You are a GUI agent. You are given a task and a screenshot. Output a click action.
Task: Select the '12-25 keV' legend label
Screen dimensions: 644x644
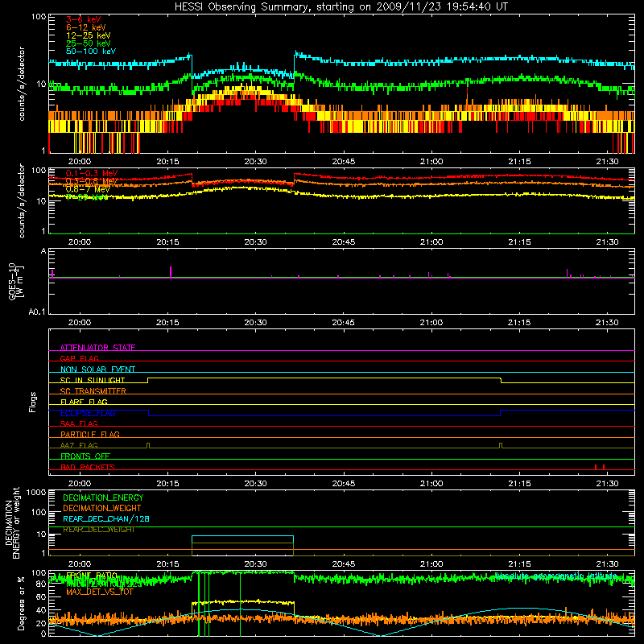[x=88, y=35]
